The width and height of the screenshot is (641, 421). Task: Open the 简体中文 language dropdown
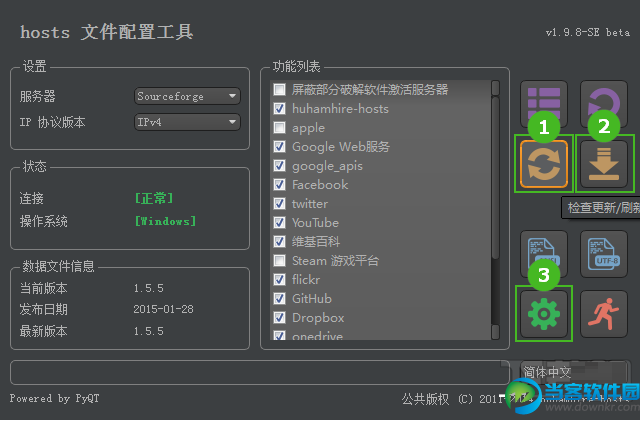click(574, 372)
